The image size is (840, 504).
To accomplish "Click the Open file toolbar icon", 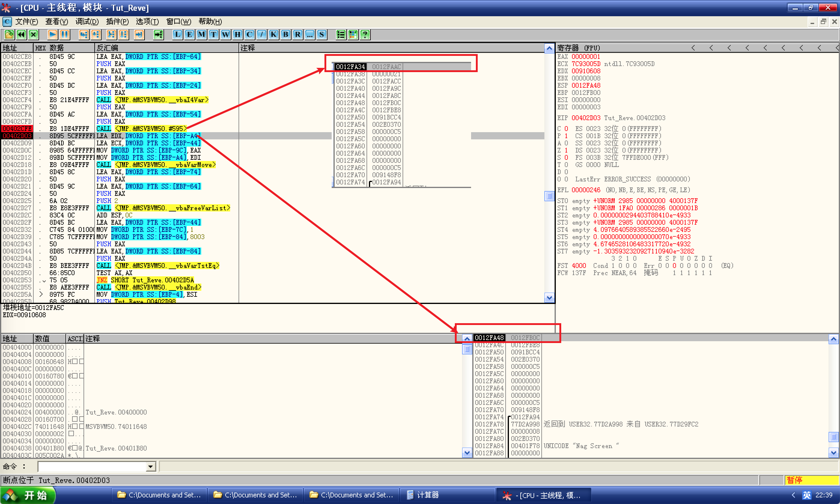I will (9, 34).
